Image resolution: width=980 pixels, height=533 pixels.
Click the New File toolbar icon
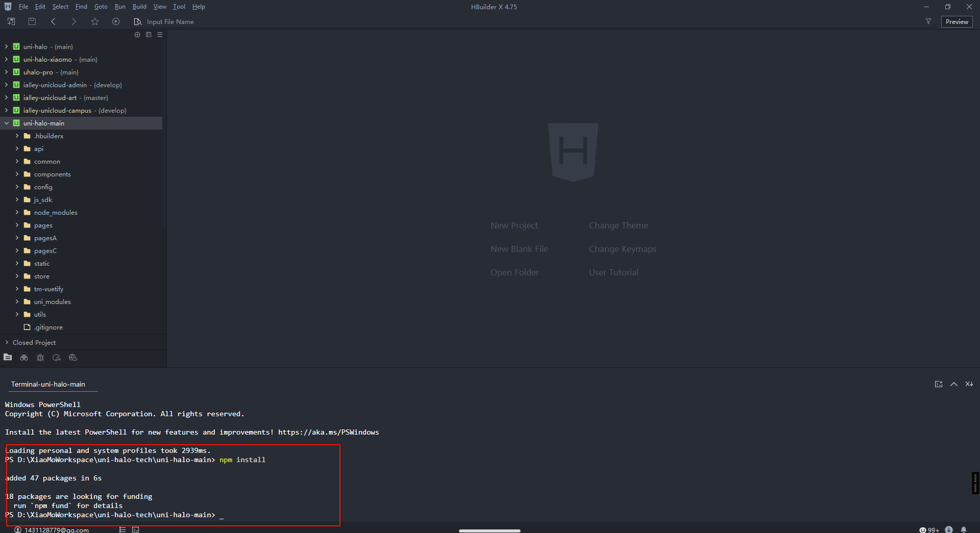(x=11, y=21)
